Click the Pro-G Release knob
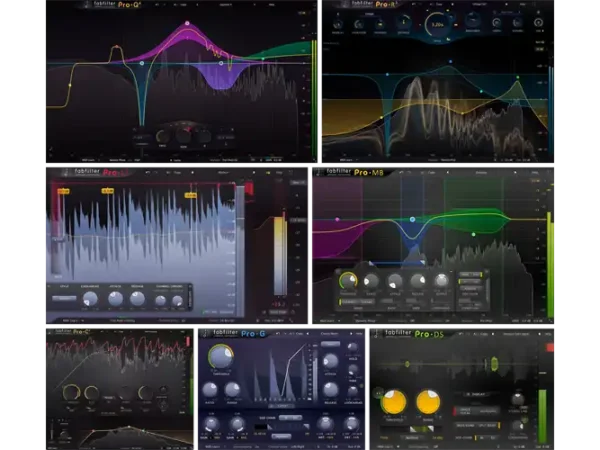Image resolution: width=600 pixels, height=450 pixels. tap(331, 390)
